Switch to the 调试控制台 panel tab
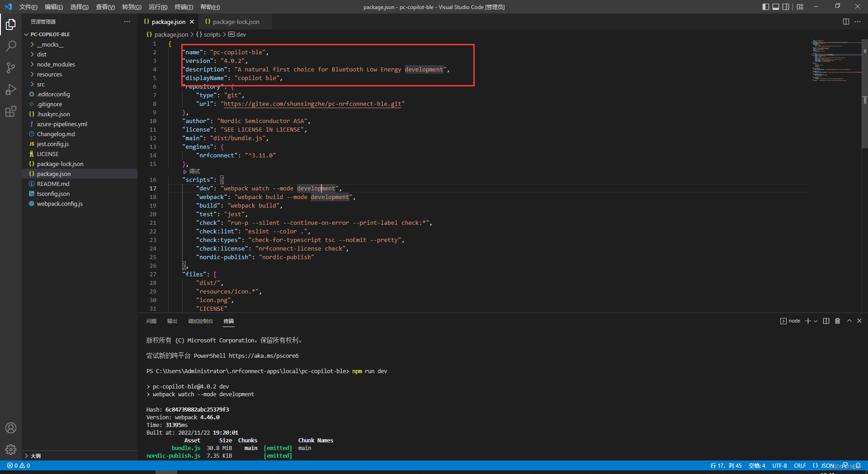Viewport: 868px width, 474px height. [200, 321]
